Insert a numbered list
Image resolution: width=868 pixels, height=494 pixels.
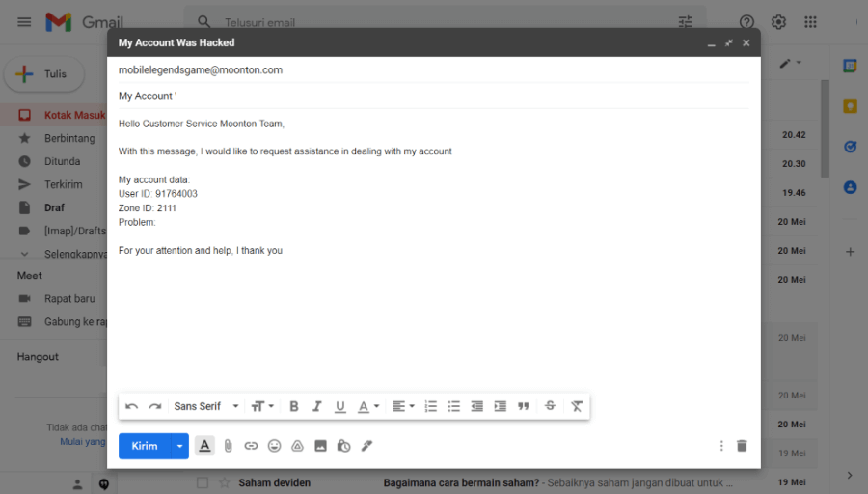pyautogui.click(x=431, y=406)
